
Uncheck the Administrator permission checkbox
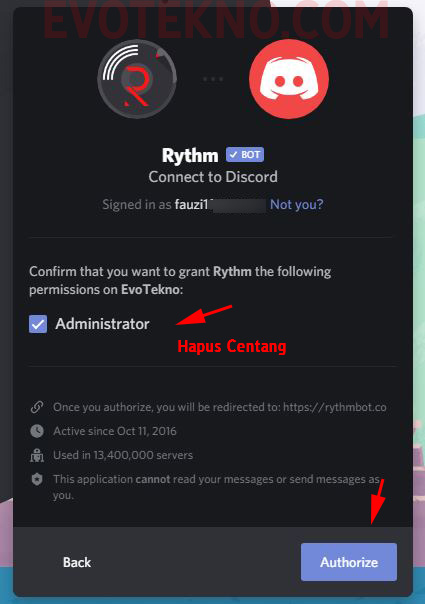pos(38,324)
